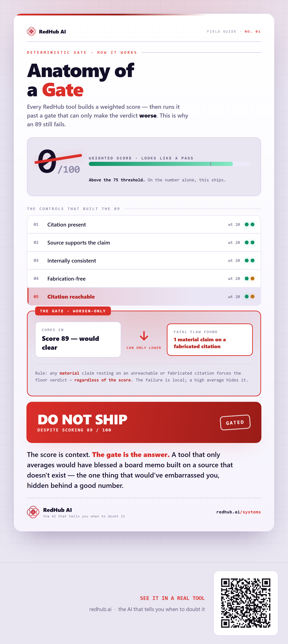Click the weighted score progress bar threshold marker
Screen dimensions: 288x644
pos(211,164)
